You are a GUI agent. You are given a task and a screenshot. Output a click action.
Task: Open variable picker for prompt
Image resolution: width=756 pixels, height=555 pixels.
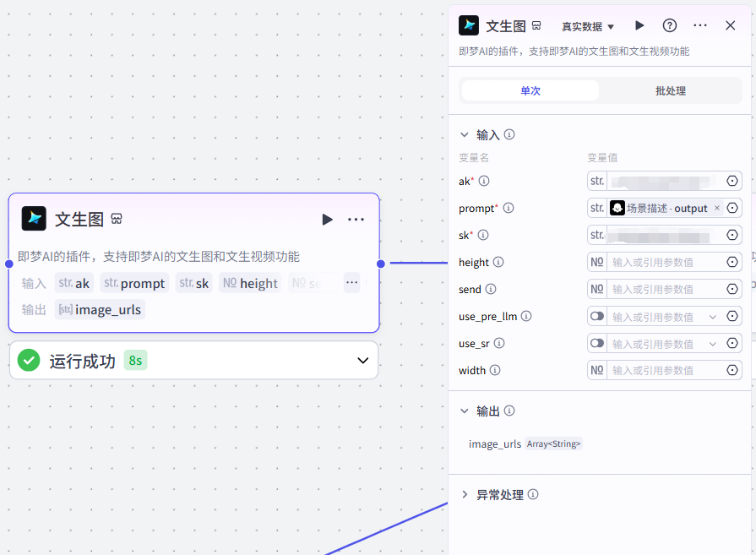click(732, 208)
